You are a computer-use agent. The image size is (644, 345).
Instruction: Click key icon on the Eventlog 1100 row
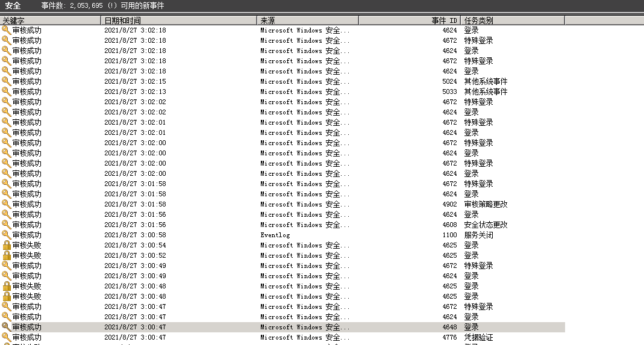[6, 235]
